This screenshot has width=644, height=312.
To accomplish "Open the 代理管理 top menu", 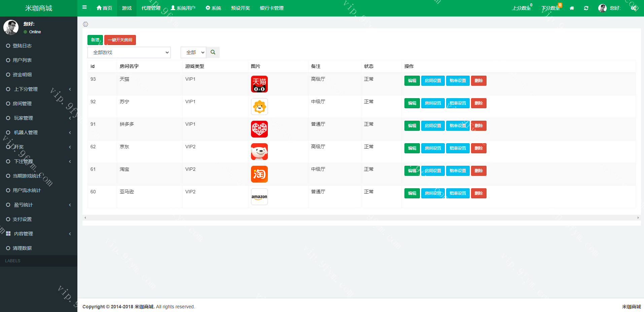I will point(151,8).
